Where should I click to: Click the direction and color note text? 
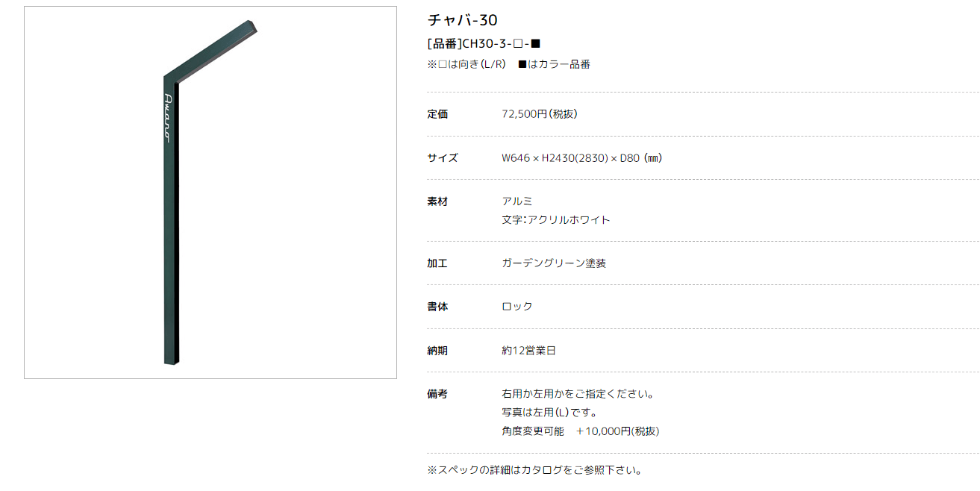click(x=508, y=64)
